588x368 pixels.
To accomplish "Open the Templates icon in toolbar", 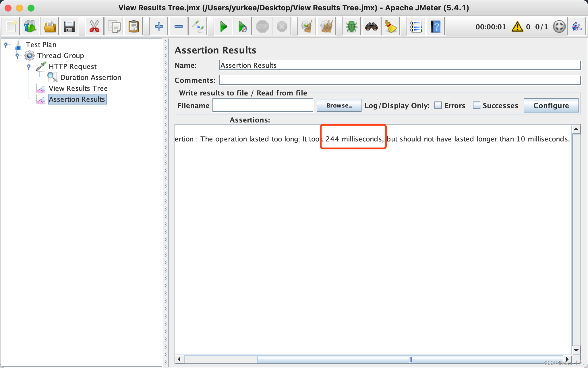I will 30,27.
